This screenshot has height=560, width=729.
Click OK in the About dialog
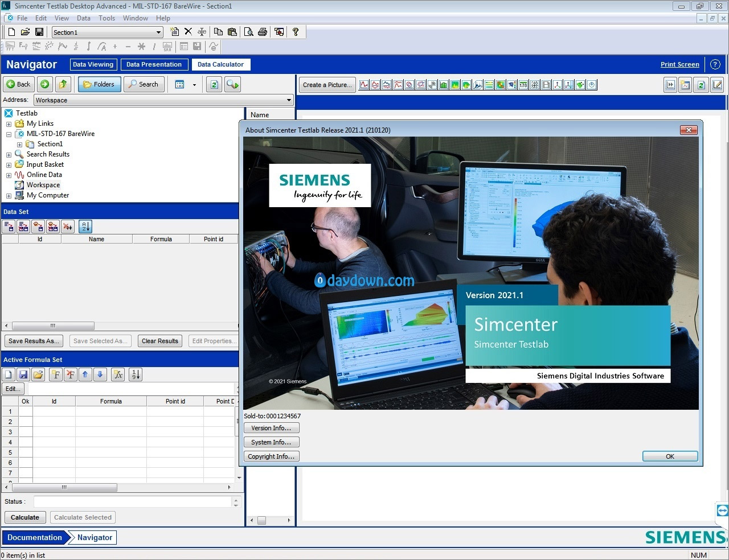[670, 456]
